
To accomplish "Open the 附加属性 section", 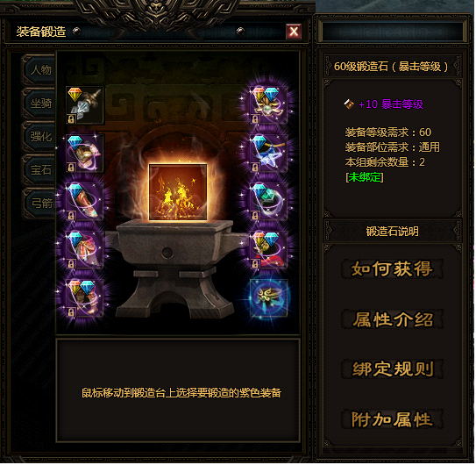I will (392, 418).
